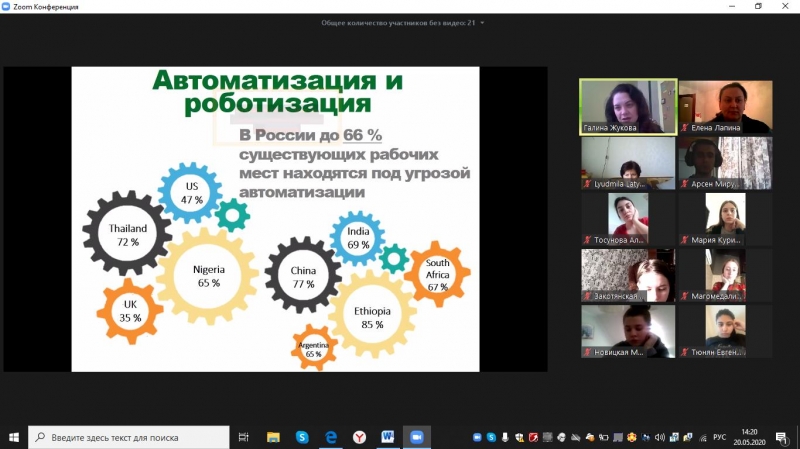Click Елена Лапина's video tile
Image resolution: width=800 pixels, height=449 pixels.
pyautogui.click(x=725, y=106)
